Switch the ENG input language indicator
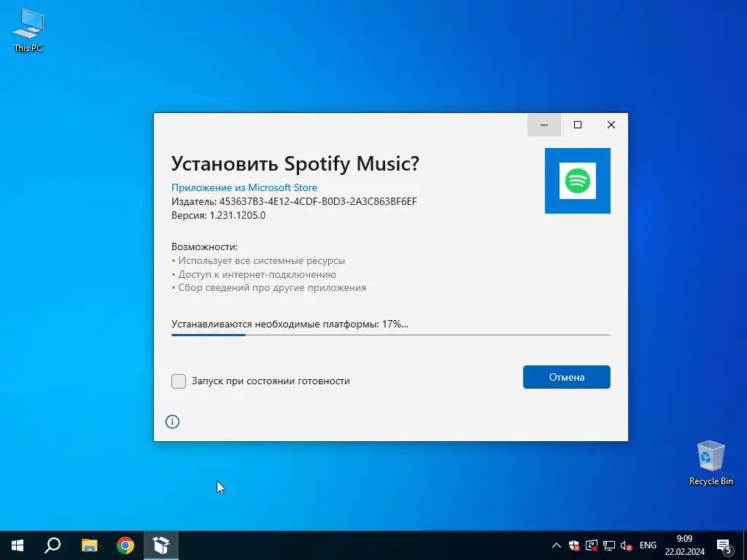 [648, 545]
